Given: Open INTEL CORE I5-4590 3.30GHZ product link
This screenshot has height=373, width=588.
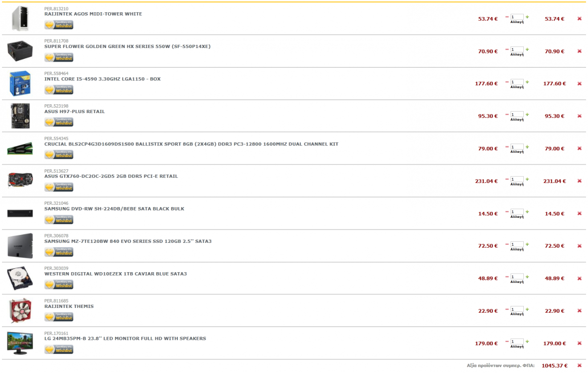Looking at the screenshot, I should pyautogui.click(x=102, y=79).
